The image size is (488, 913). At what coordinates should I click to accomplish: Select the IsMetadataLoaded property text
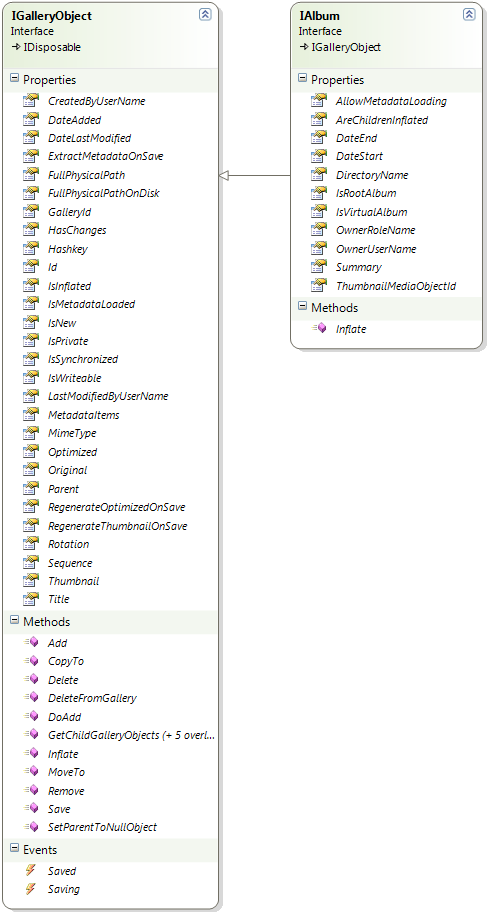[91, 304]
